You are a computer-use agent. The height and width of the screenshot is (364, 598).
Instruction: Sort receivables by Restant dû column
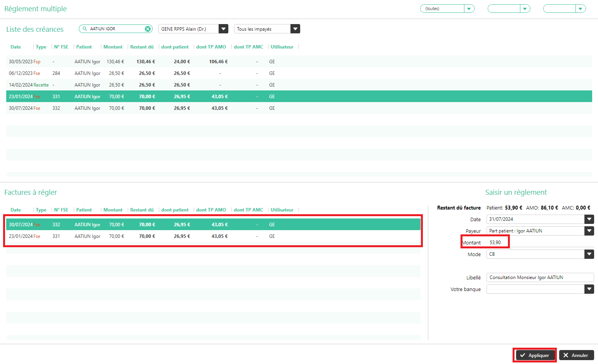[x=142, y=47]
